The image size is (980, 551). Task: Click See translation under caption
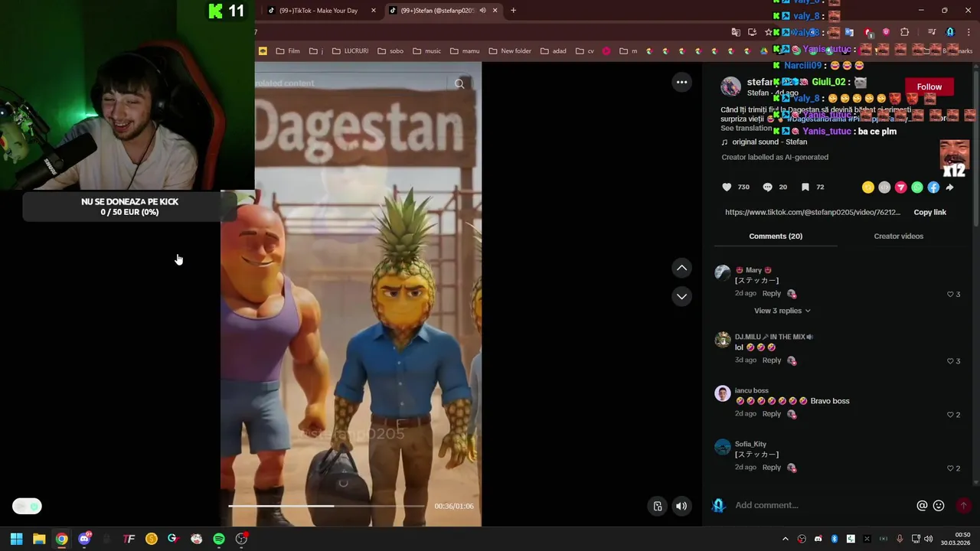[x=746, y=129]
